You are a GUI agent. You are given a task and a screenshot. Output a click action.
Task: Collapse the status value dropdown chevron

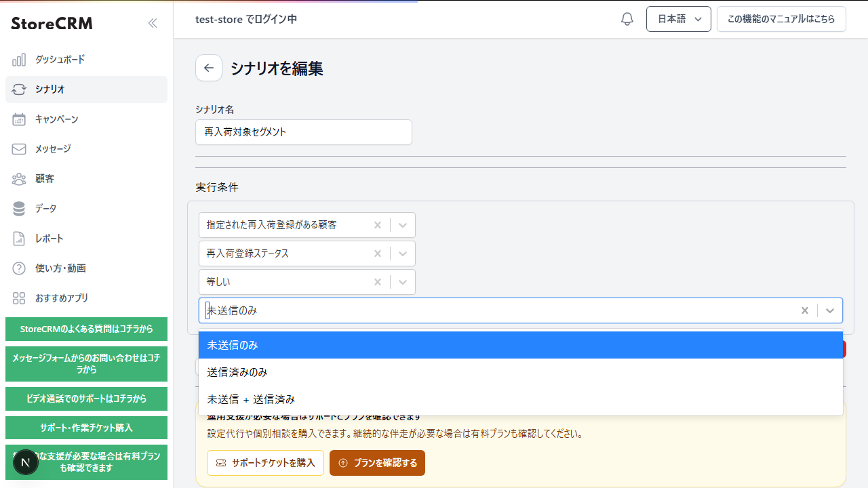(x=829, y=310)
